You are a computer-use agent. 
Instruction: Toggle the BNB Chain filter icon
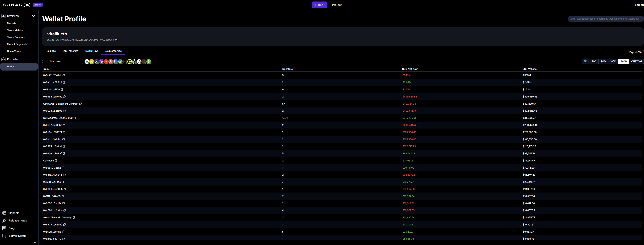coord(92,61)
